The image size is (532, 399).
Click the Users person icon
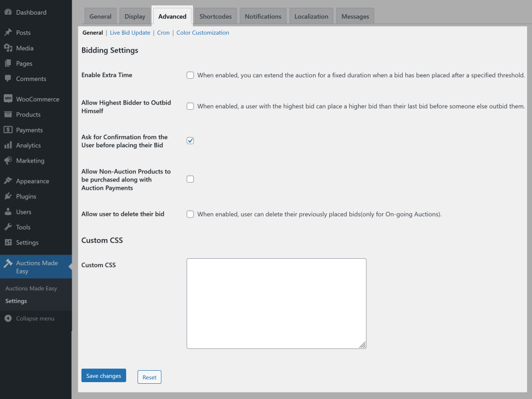[x=8, y=211]
